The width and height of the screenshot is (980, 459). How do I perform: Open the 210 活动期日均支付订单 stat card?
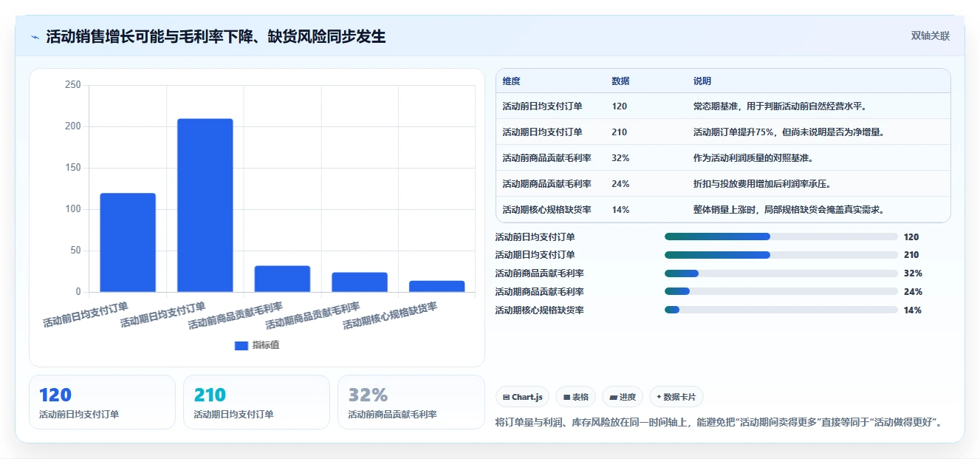coord(256,402)
